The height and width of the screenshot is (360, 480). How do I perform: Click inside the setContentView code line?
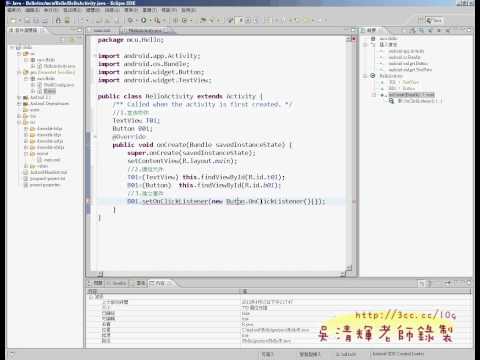tap(182, 161)
